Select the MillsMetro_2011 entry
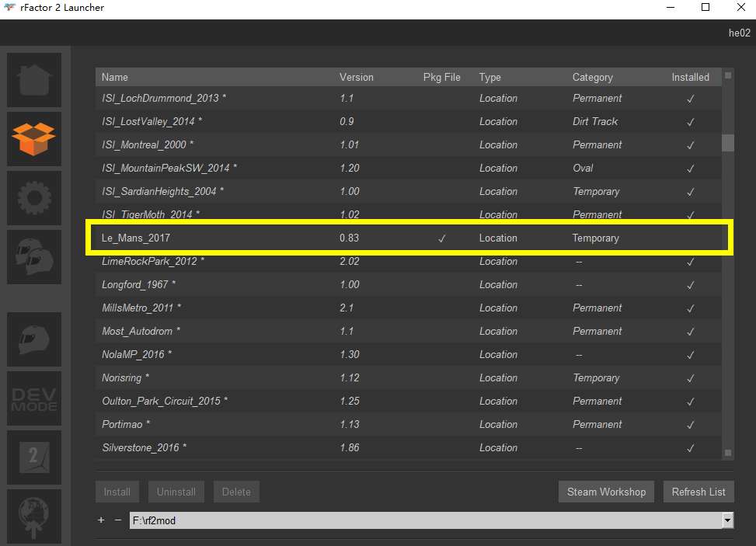 (409, 308)
